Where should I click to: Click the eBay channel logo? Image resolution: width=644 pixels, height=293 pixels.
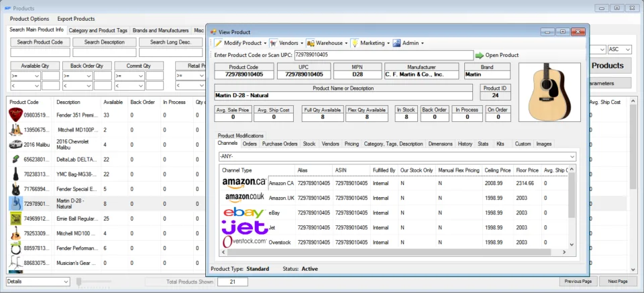[244, 213]
